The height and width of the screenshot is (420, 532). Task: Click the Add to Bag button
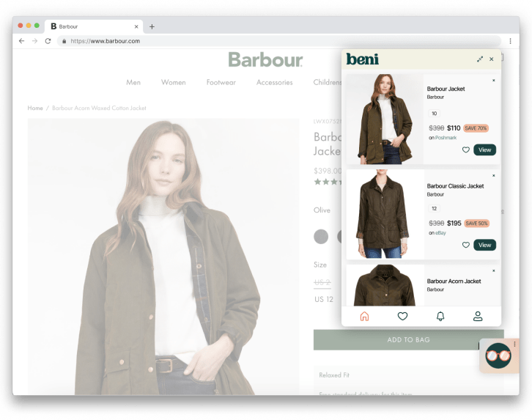[x=408, y=340]
